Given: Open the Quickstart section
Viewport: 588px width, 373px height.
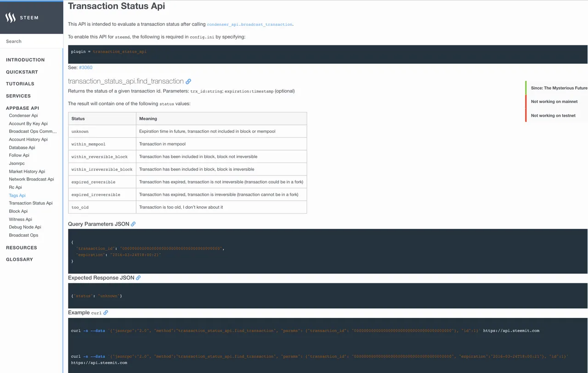Looking at the screenshot, I should click(22, 72).
